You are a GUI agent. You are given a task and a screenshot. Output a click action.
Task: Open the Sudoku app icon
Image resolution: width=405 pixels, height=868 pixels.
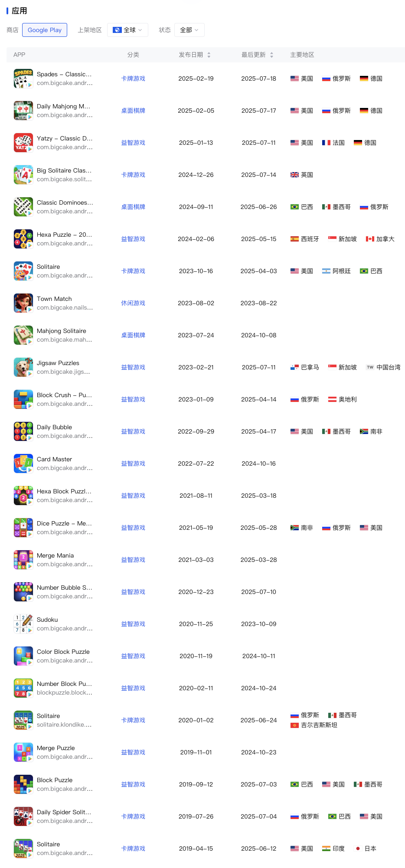23,624
